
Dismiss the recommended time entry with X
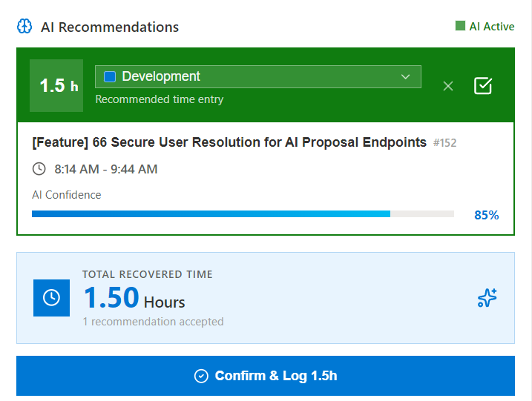click(x=448, y=86)
